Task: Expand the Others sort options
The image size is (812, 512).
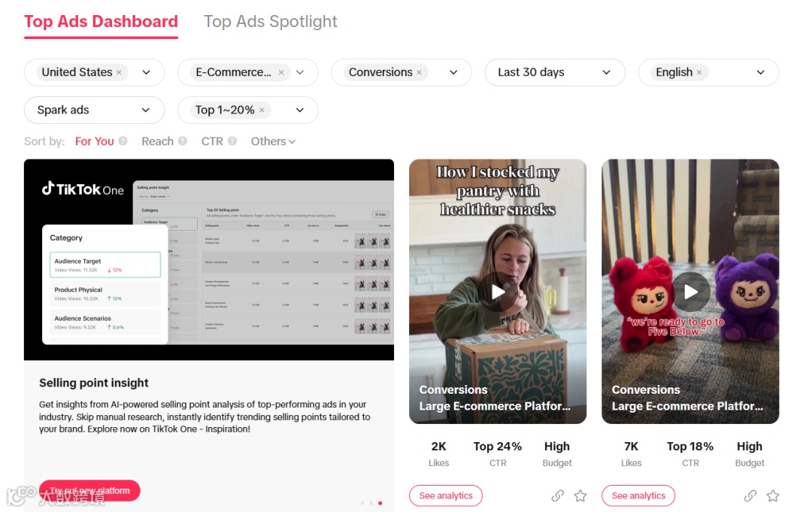Action: 273,141
